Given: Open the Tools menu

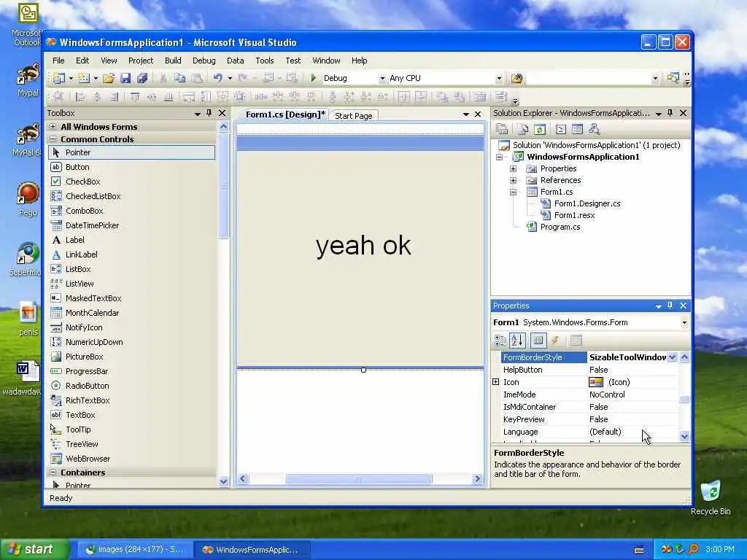Looking at the screenshot, I should (264, 61).
